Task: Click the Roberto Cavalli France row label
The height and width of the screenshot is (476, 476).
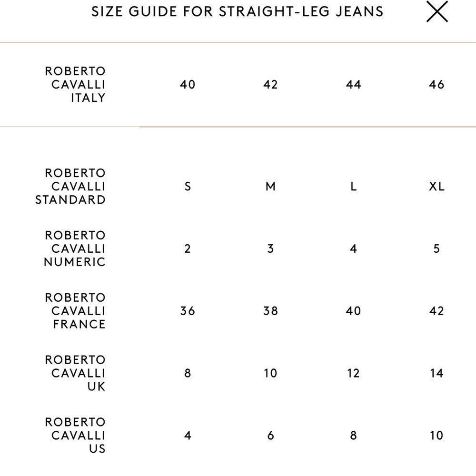Action: pyautogui.click(x=75, y=311)
